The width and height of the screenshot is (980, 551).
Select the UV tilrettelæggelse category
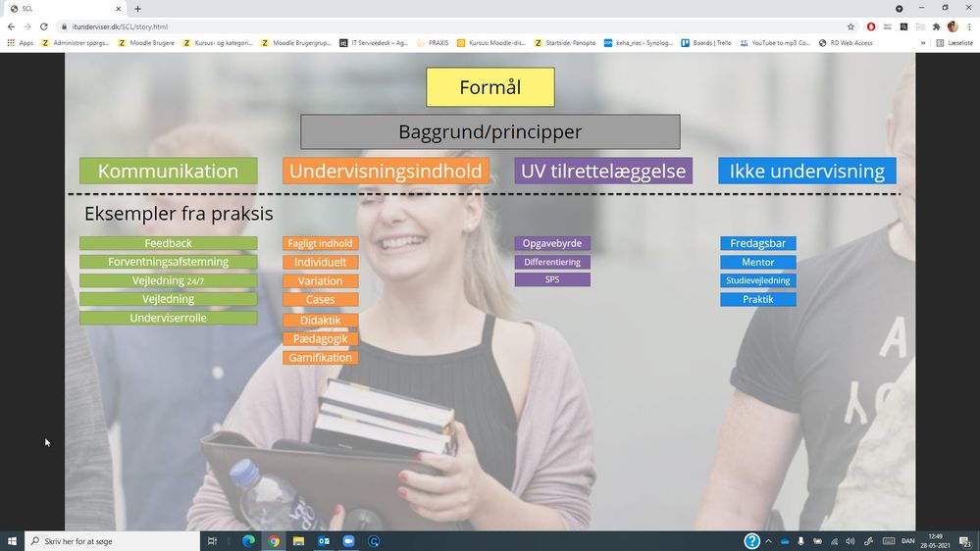coord(603,171)
